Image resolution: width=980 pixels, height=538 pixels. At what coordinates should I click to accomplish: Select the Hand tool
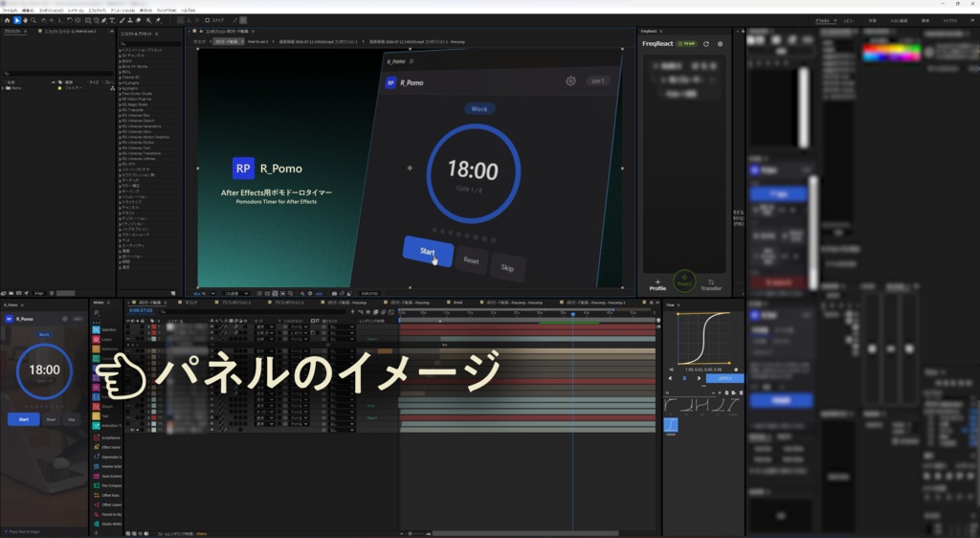[x=25, y=21]
